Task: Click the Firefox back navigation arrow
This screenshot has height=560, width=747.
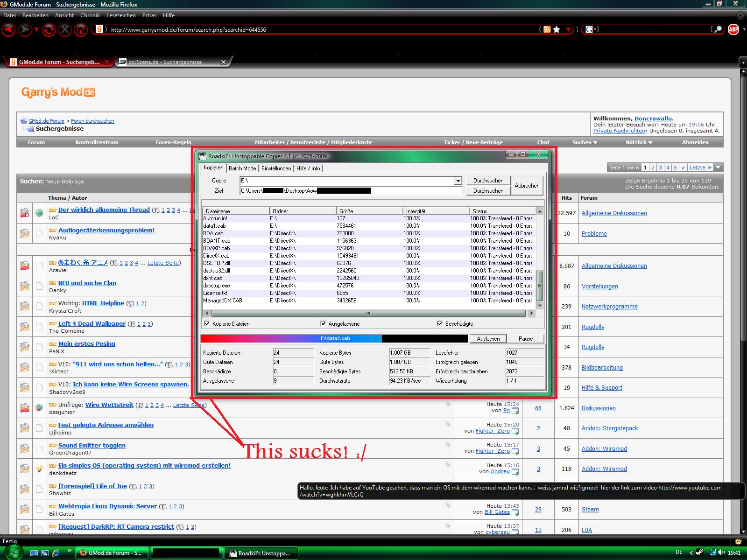Action: [x=8, y=30]
